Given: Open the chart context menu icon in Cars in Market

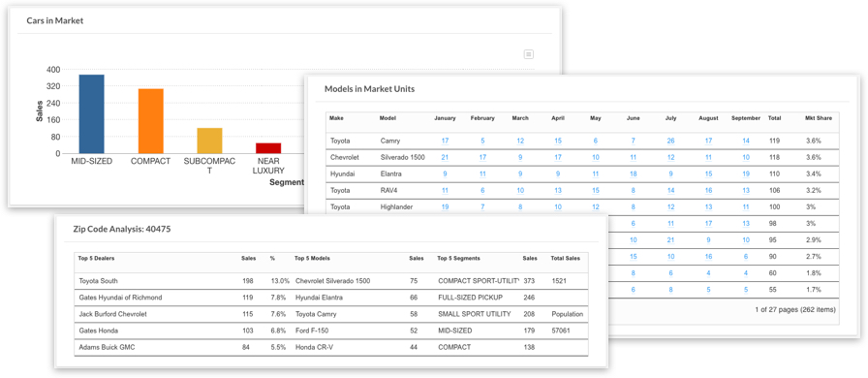Looking at the screenshot, I should [x=529, y=54].
